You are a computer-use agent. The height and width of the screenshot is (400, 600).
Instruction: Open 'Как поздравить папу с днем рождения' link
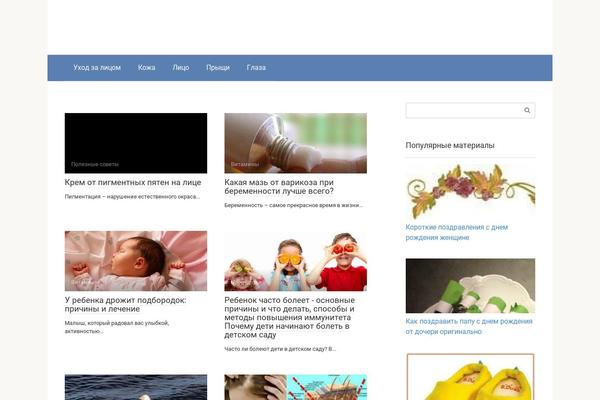click(469, 327)
